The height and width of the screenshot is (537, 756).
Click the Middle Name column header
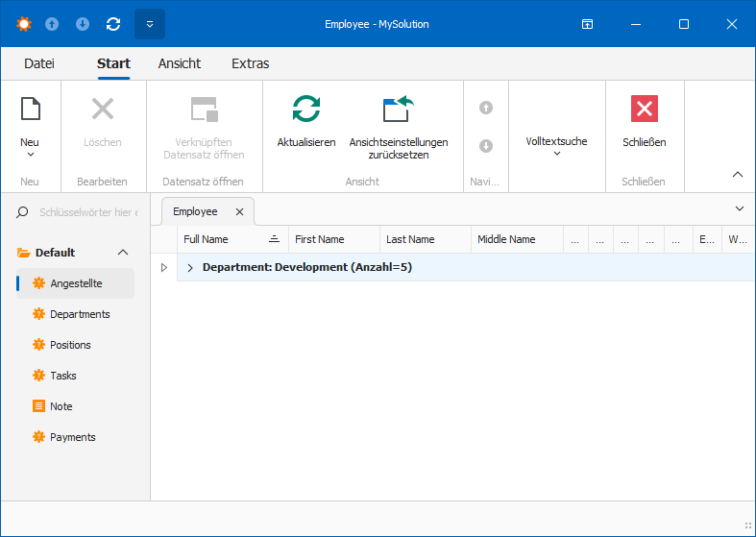tap(518, 239)
